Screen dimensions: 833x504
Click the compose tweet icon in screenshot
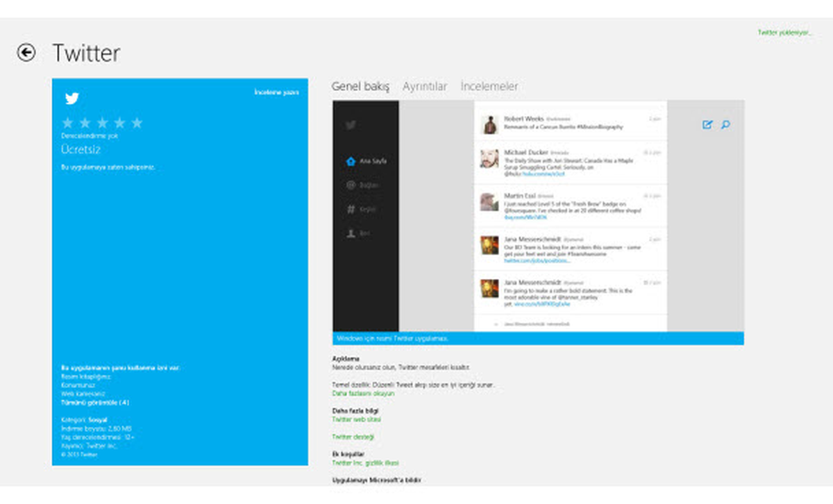coord(707,125)
